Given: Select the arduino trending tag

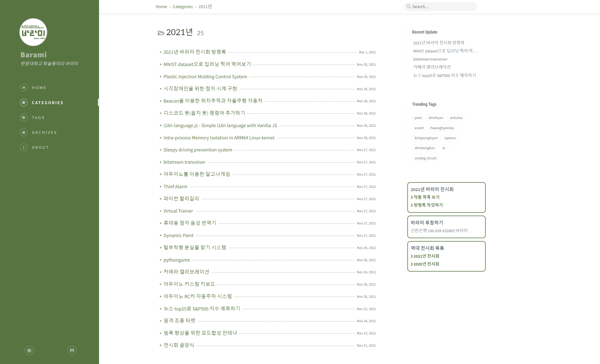Looking at the screenshot, I should coord(456,118).
